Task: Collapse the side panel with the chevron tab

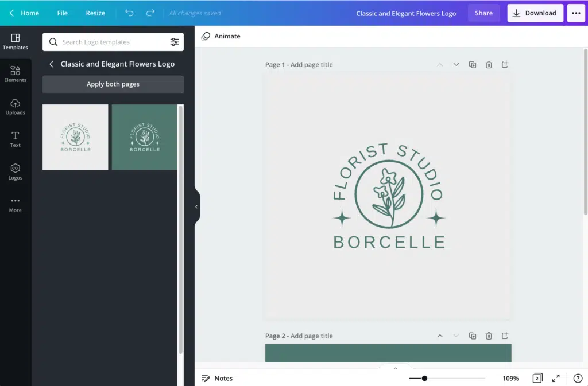Action: pos(196,205)
